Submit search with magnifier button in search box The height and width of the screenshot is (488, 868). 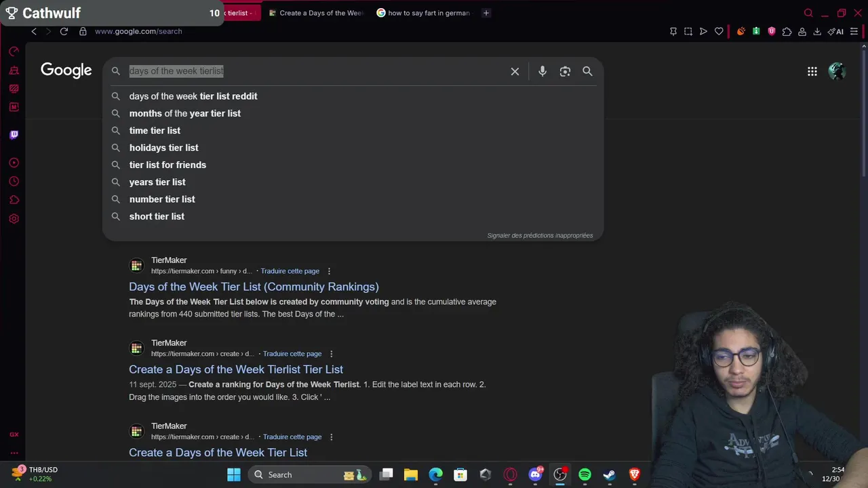click(x=587, y=71)
